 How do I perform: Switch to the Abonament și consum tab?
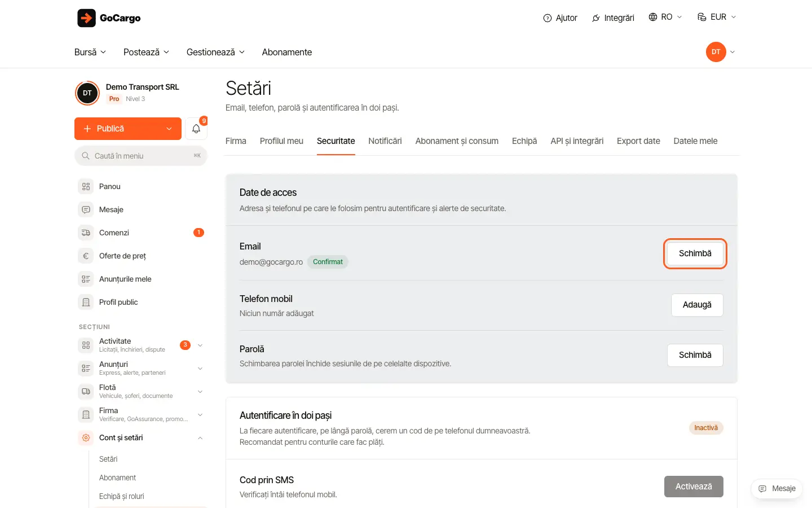(457, 141)
